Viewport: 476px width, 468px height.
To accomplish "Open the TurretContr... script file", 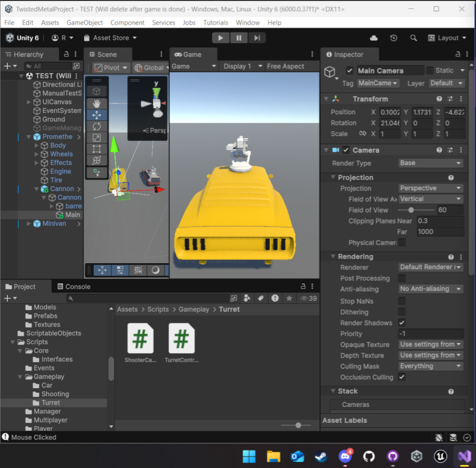I will 182,343.
